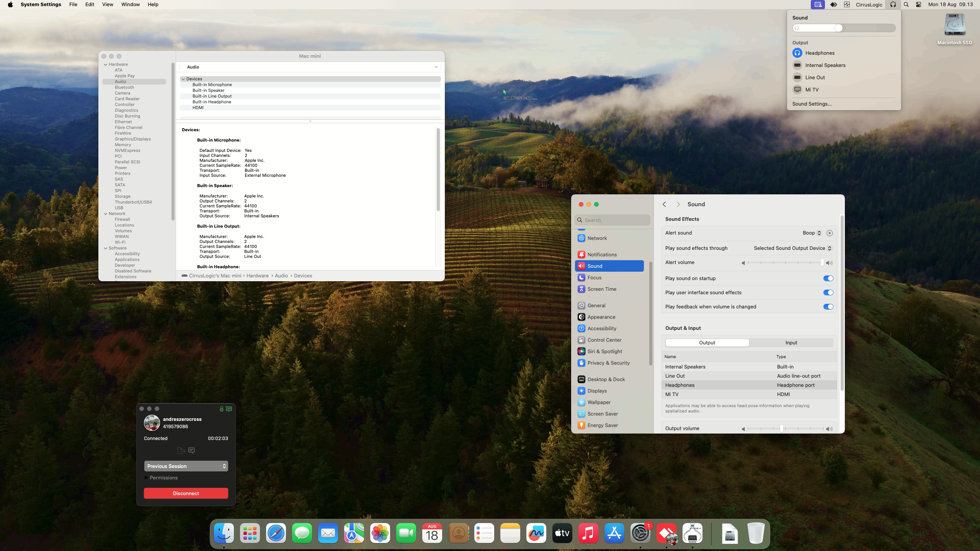Open the Alert sound Boop dropdown
The height and width of the screenshot is (551, 980).
pos(812,233)
